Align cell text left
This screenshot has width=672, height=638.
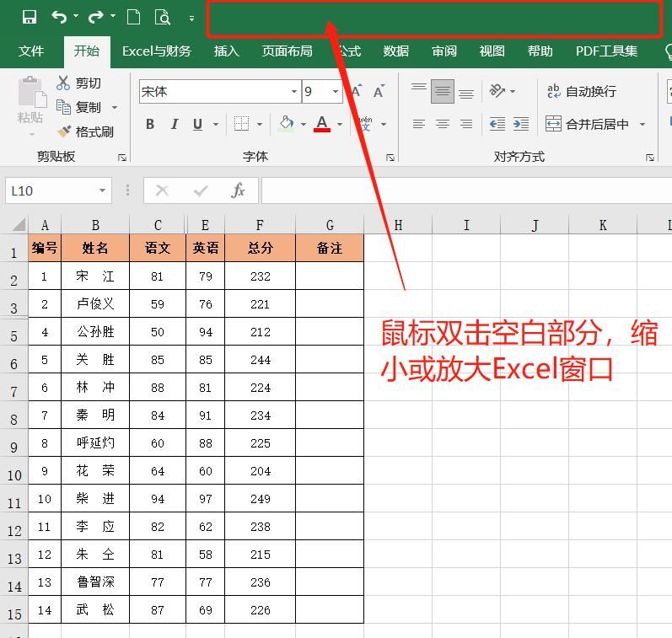click(419, 124)
